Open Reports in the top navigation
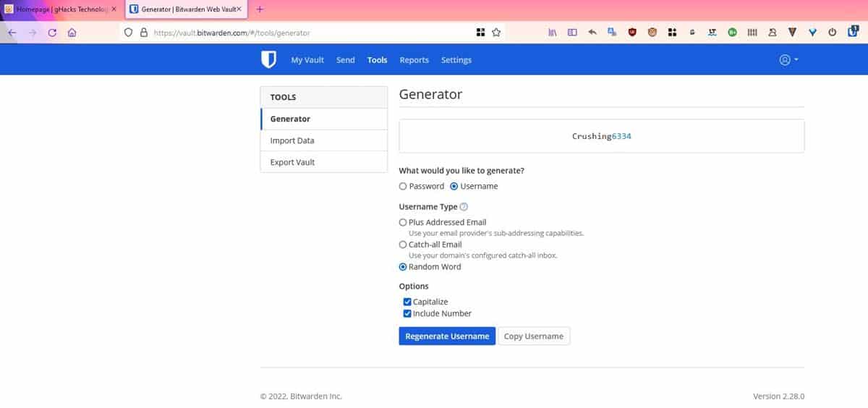 click(x=414, y=60)
